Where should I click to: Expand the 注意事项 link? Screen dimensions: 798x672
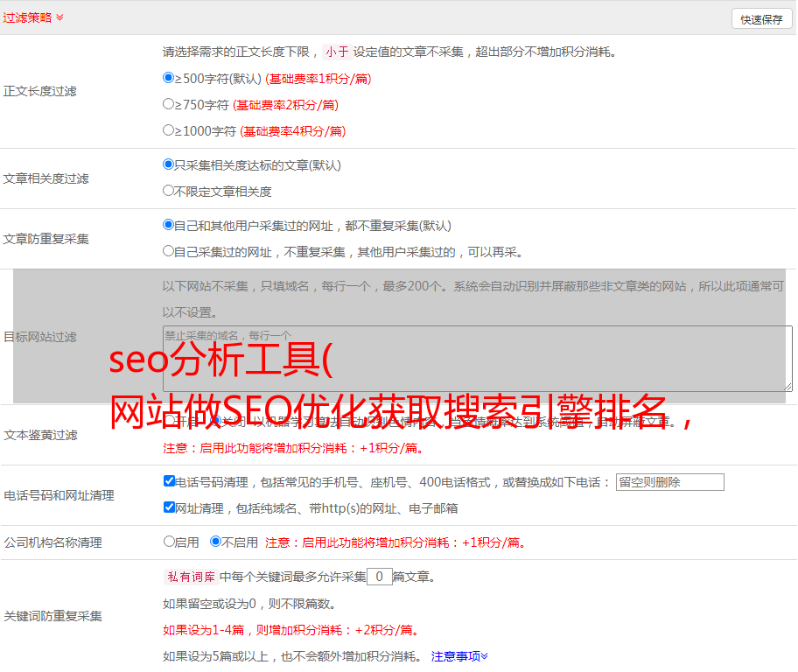[458, 656]
